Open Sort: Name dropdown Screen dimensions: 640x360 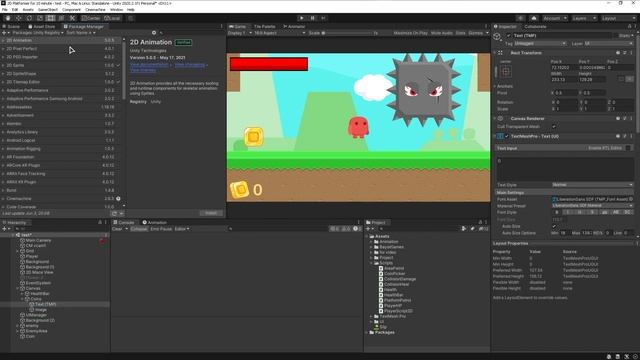point(81,33)
